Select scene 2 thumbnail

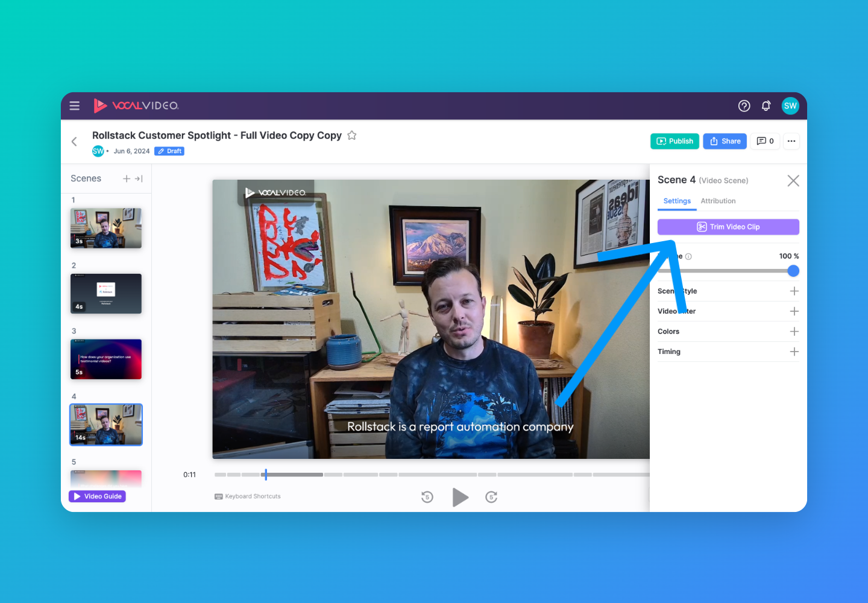click(x=106, y=294)
